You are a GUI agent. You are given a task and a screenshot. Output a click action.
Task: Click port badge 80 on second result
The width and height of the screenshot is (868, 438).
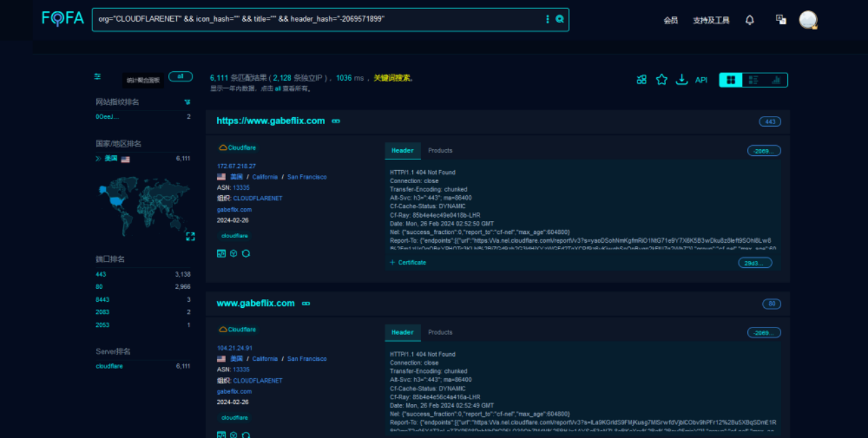[x=772, y=304]
